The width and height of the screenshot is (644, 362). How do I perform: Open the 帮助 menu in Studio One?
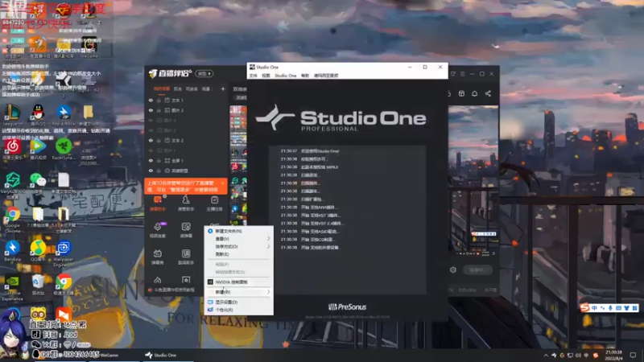[305, 76]
